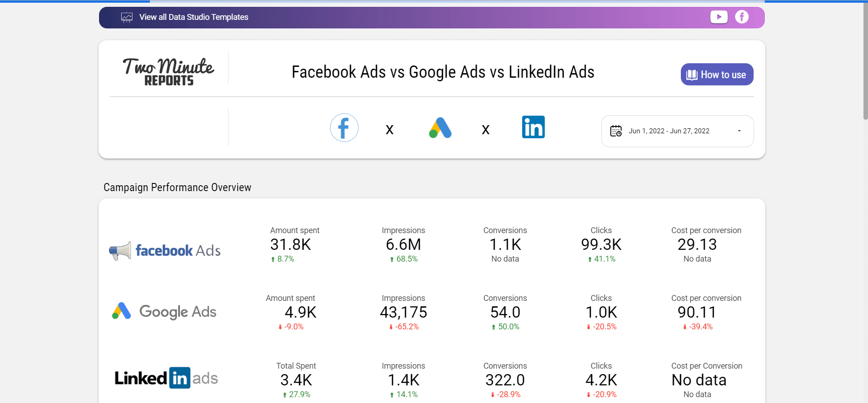Screen dimensions: 868x403
Task: Click the LinkedIn ads row logo
Action: pos(166,378)
